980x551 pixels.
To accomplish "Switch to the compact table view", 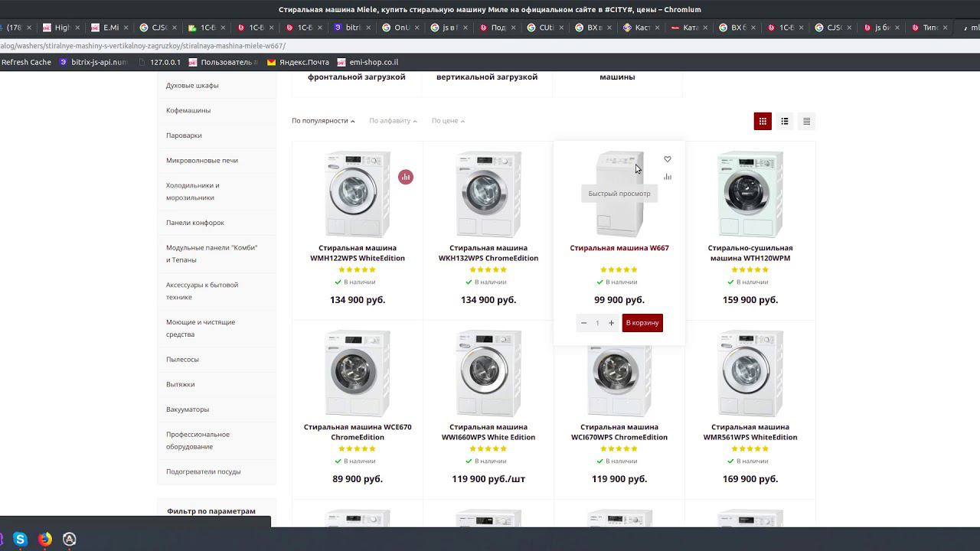I will coord(806,121).
